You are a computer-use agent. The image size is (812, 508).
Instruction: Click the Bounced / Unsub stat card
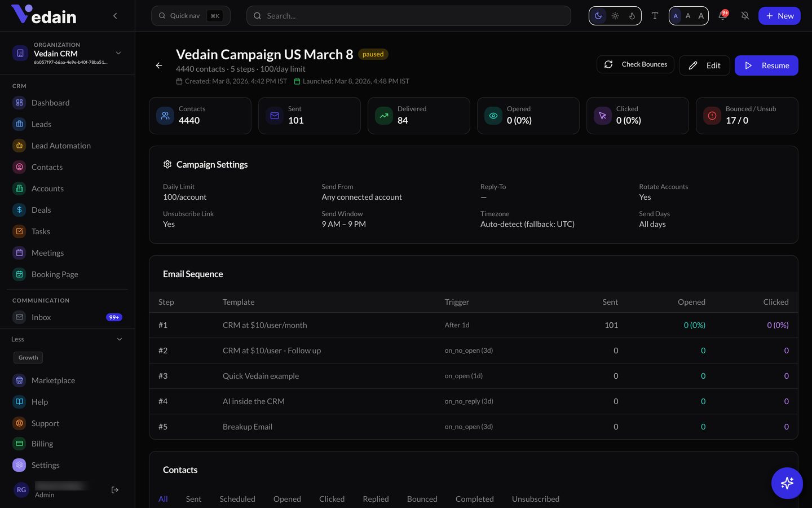[x=747, y=116]
